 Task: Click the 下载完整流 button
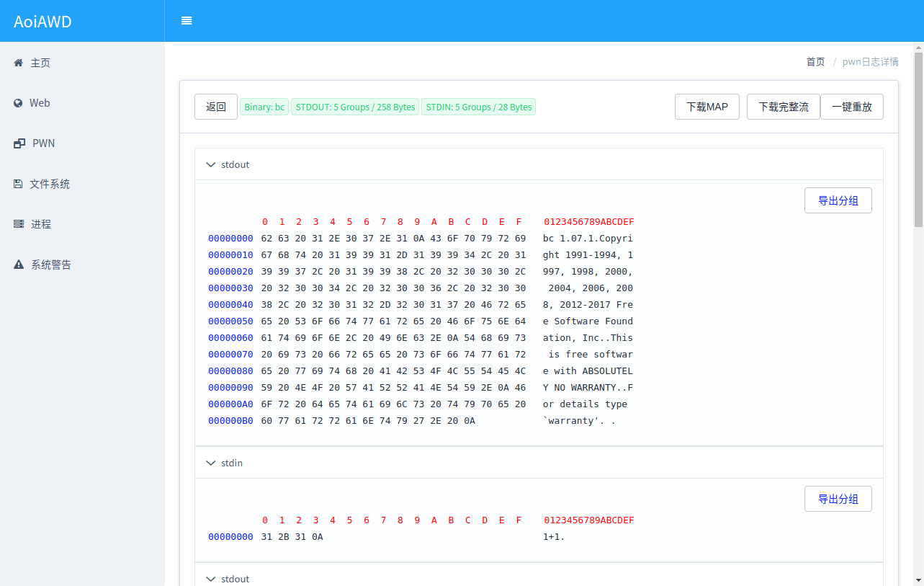pos(784,107)
